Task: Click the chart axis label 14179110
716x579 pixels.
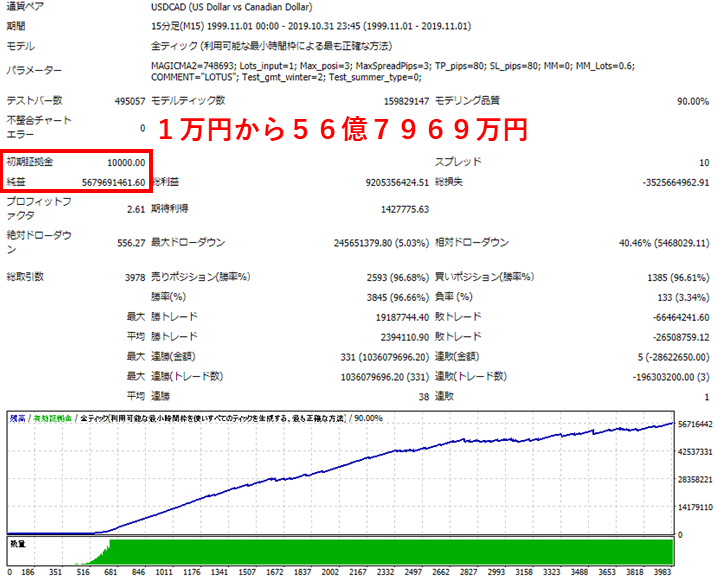Action: [695, 507]
